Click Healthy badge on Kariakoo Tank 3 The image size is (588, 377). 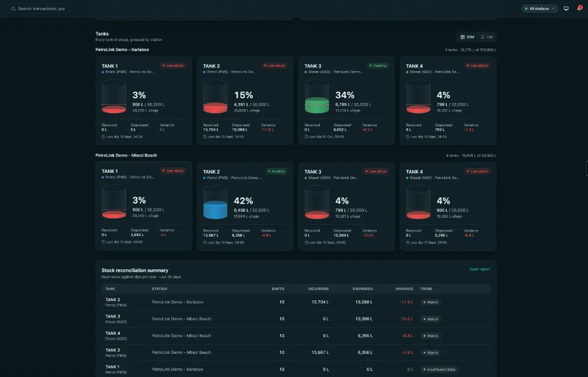click(378, 66)
